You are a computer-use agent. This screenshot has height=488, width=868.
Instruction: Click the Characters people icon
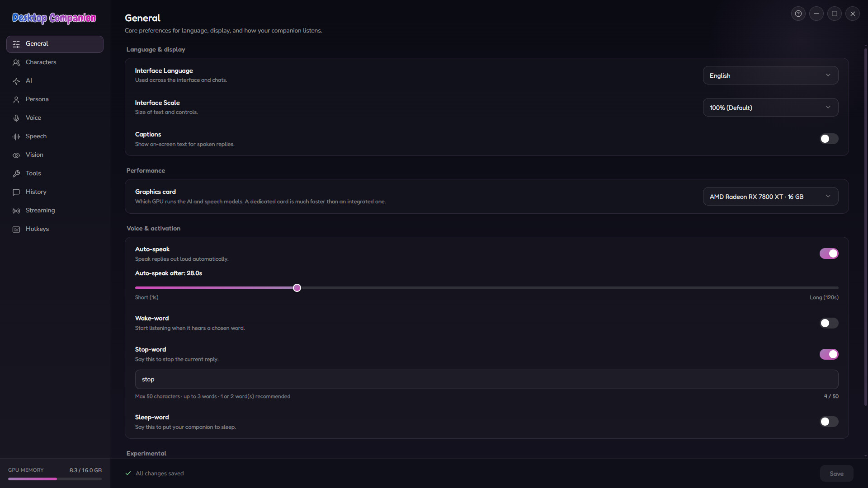(16, 63)
